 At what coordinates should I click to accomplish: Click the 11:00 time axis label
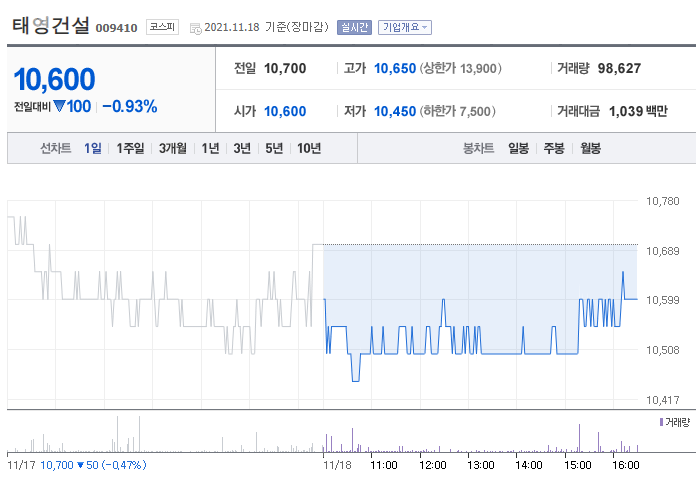[384, 465]
